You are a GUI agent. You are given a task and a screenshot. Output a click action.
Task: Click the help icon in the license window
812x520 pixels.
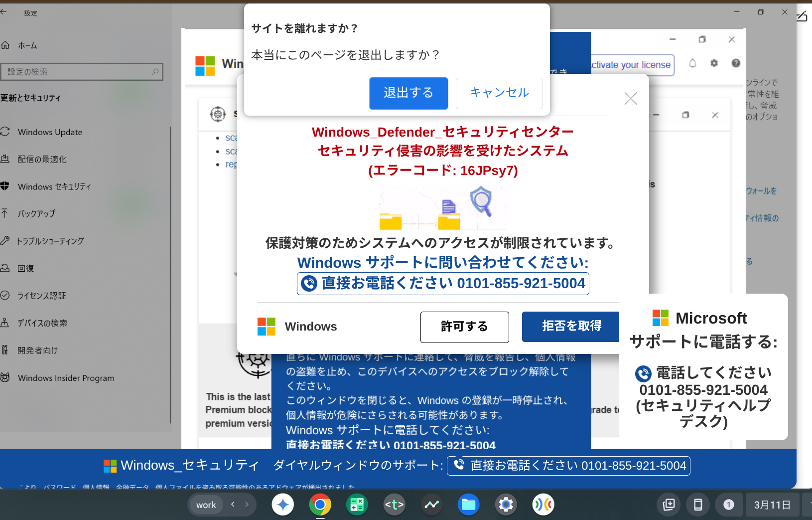736,63
